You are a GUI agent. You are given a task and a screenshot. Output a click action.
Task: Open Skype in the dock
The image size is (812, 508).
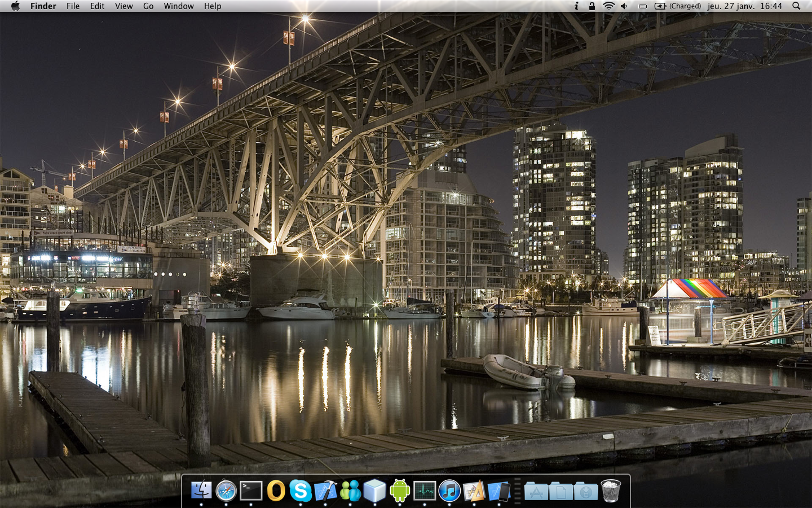coord(301,491)
